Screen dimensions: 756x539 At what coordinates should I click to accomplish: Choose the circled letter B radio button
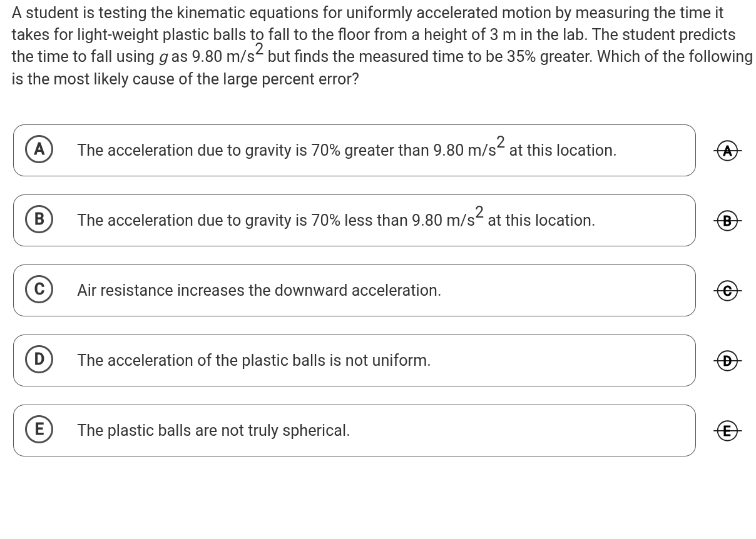[x=39, y=219]
